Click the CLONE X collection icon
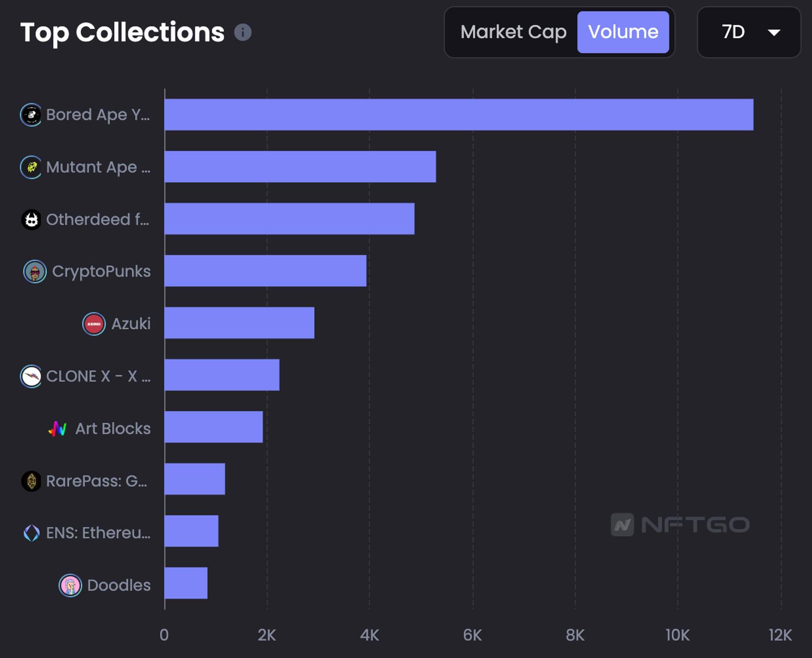The width and height of the screenshot is (812, 658). (x=31, y=376)
